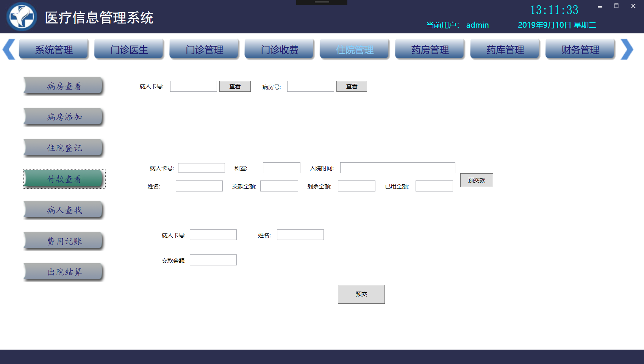This screenshot has width=644, height=364.
Task: Select the 门诊收费 tab
Action: coord(280,49)
